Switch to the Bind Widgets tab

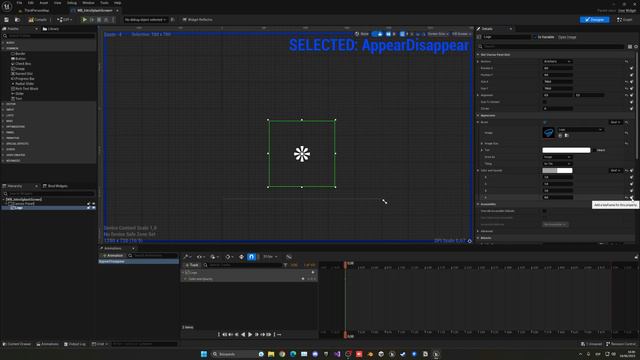[56, 186]
